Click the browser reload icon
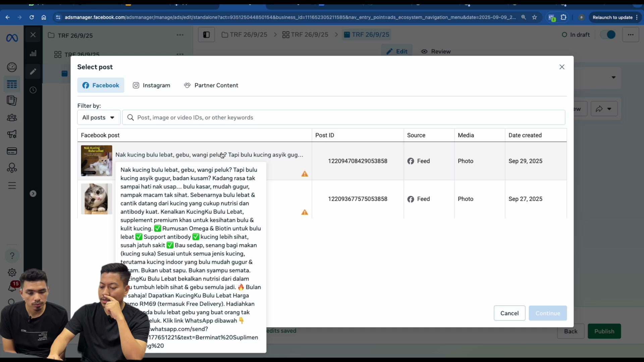This screenshot has height=362, width=644. point(32,17)
